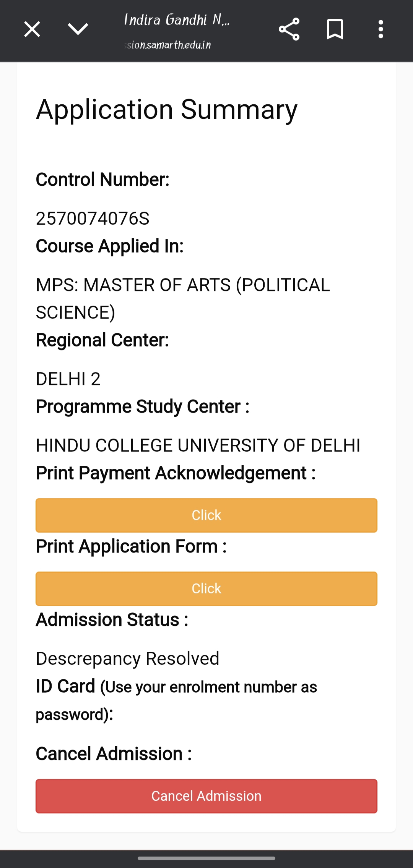The width and height of the screenshot is (413, 868).
Task: Share this page using the share icon
Action: pos(289,29)
